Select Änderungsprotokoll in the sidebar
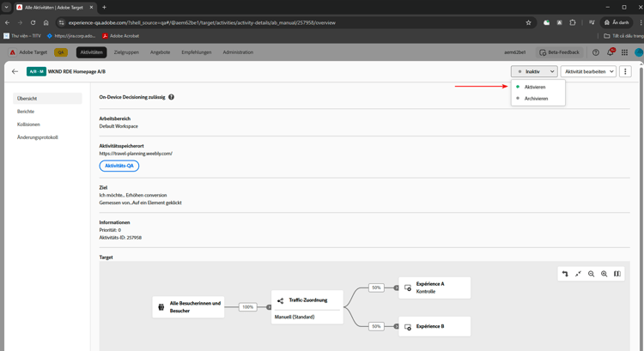This screenshot has width=644, height=351. pyautogui.click(x=38, y=137)
